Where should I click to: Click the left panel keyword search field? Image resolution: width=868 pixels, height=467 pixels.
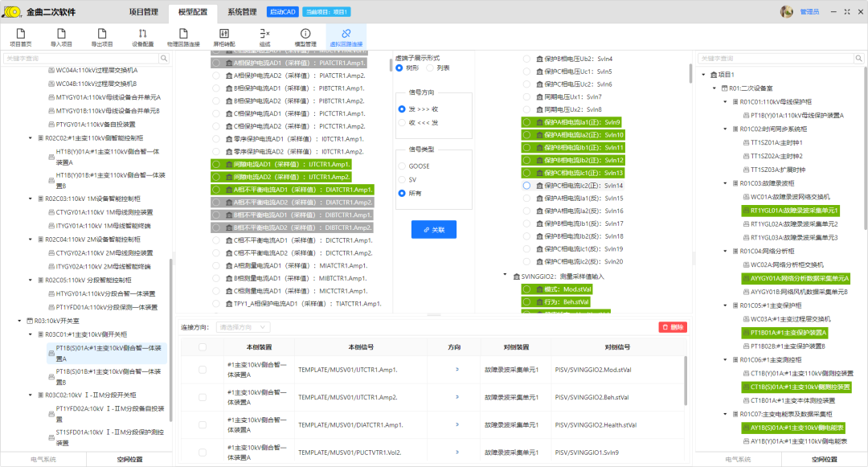click(x=80, y=59)
